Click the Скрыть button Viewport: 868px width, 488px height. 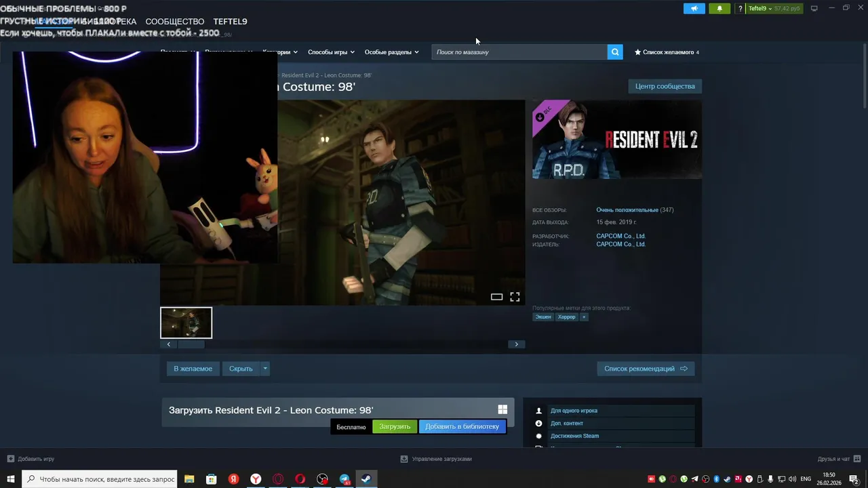[x=241, y=369]
